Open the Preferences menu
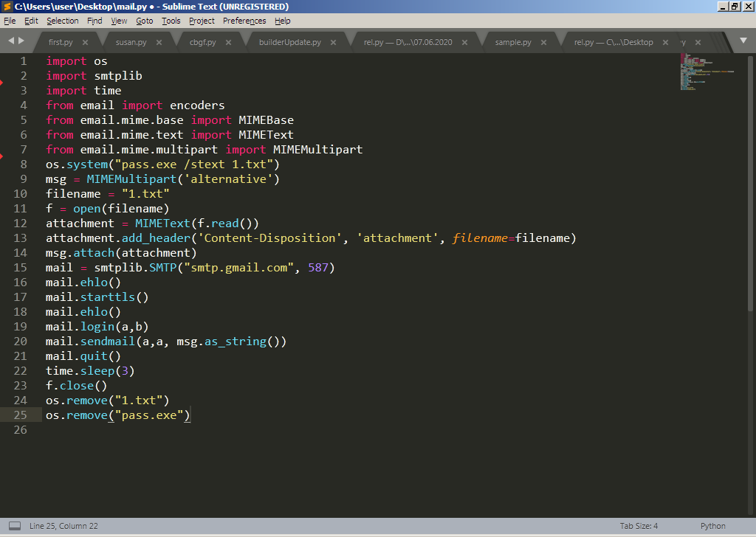 click(x=244, y=21)
